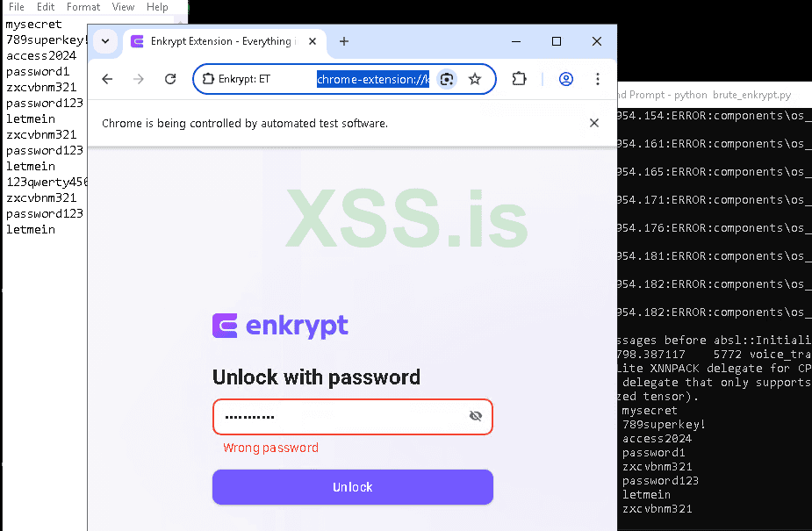Dismiss the automated test software banner
This screenshot has height=531, width=812.
594,123
